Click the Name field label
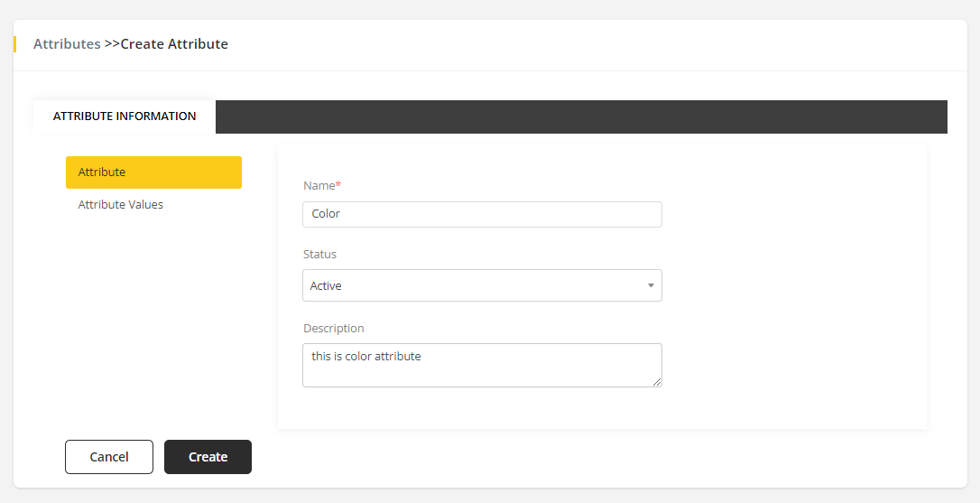 click(x=319, y=186)
